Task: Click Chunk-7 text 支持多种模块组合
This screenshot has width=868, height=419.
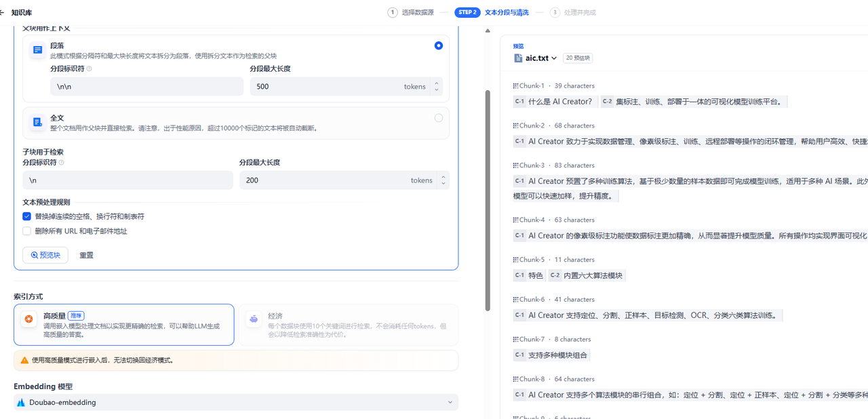Action: (x=557, y=355)
